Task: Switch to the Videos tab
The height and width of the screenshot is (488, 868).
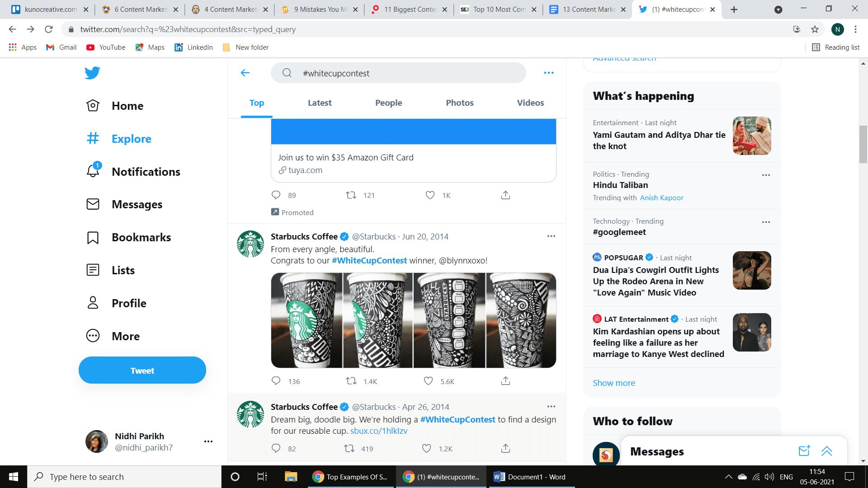Action: pyautogui.click(x=530, y=103)
